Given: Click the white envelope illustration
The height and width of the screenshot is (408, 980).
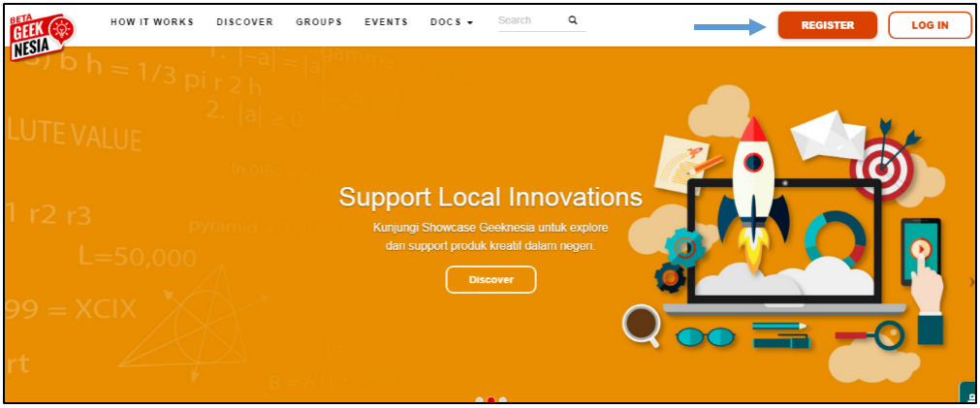Looking at the screenshot, I should [828, 138].
